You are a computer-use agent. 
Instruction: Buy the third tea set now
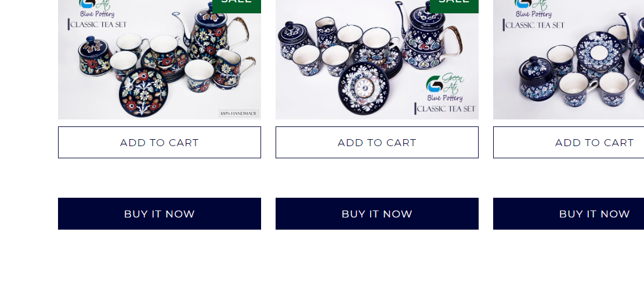coord(569,214)
